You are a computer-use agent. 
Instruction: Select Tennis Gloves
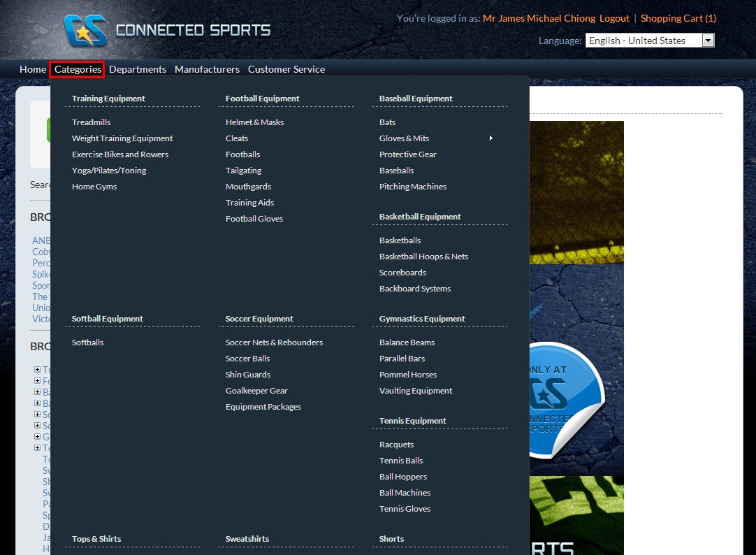click(405, 509)
